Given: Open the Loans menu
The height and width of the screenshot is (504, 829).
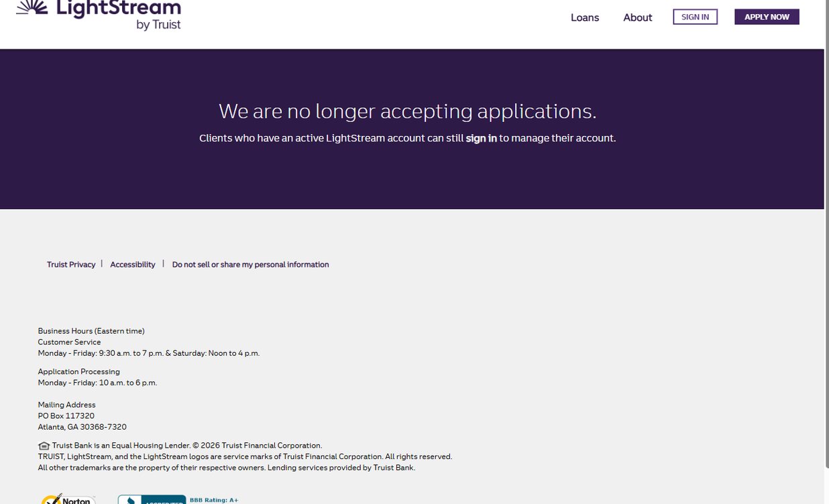Looking at the screenshot, I should click(x=585, y=17).
